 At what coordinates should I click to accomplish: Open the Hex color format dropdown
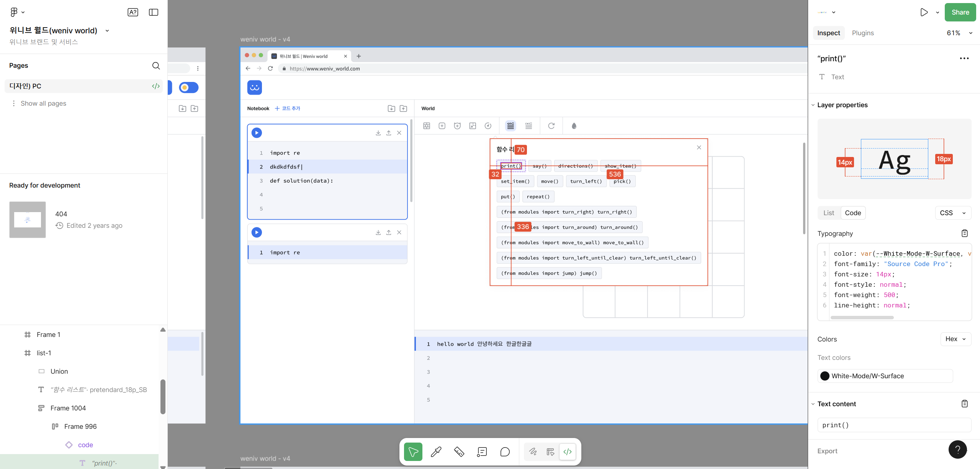tap(955, 339)
